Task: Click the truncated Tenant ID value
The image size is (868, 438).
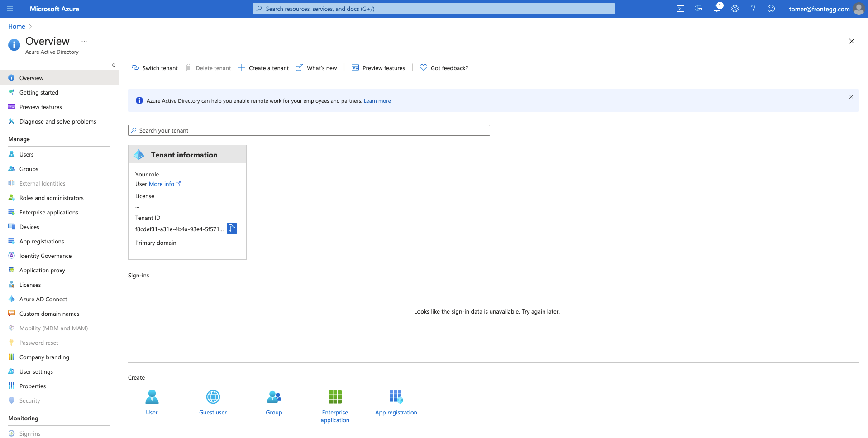Action: click(179, 229)
